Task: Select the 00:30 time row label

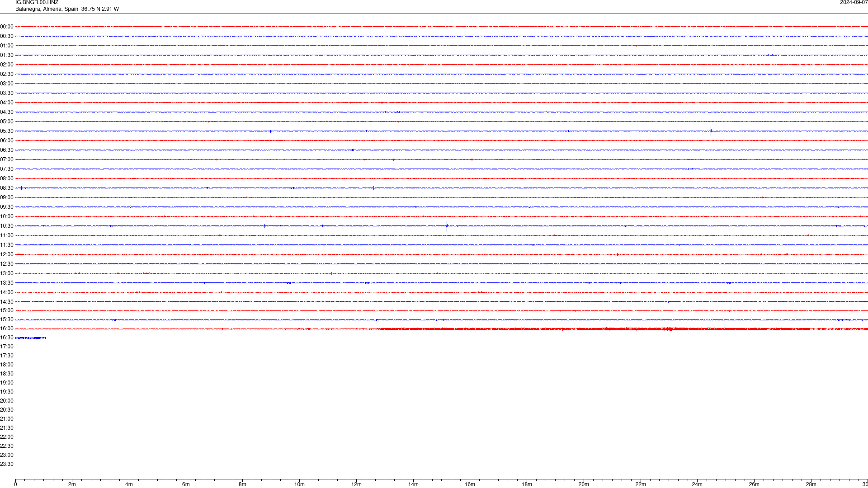Action: click(7, 36)
